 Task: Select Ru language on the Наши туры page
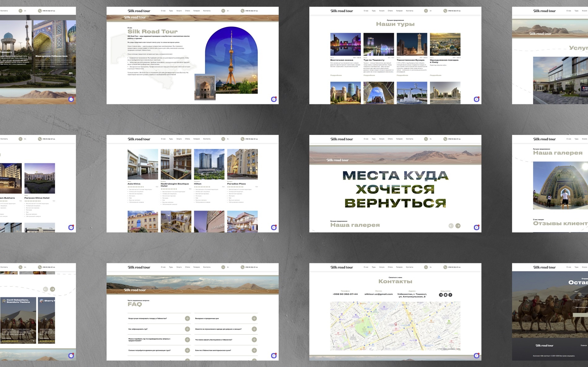pyautogui.click(x=426, y=11)
